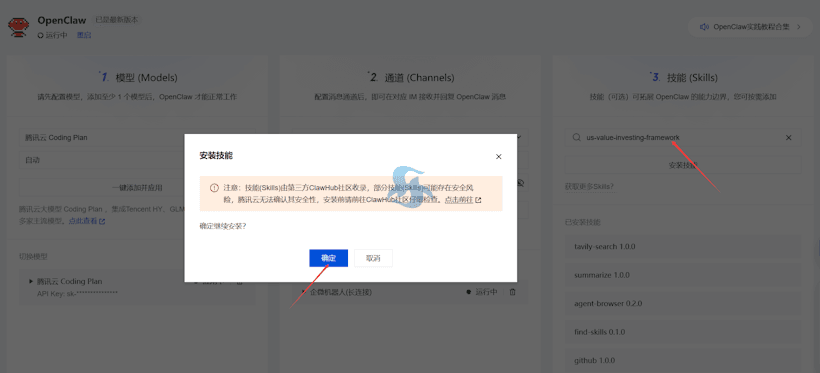Open the 点击前往 ClawHub link
Image resolution: width=820 pixels, height=373 pixels.
(459, 200)
